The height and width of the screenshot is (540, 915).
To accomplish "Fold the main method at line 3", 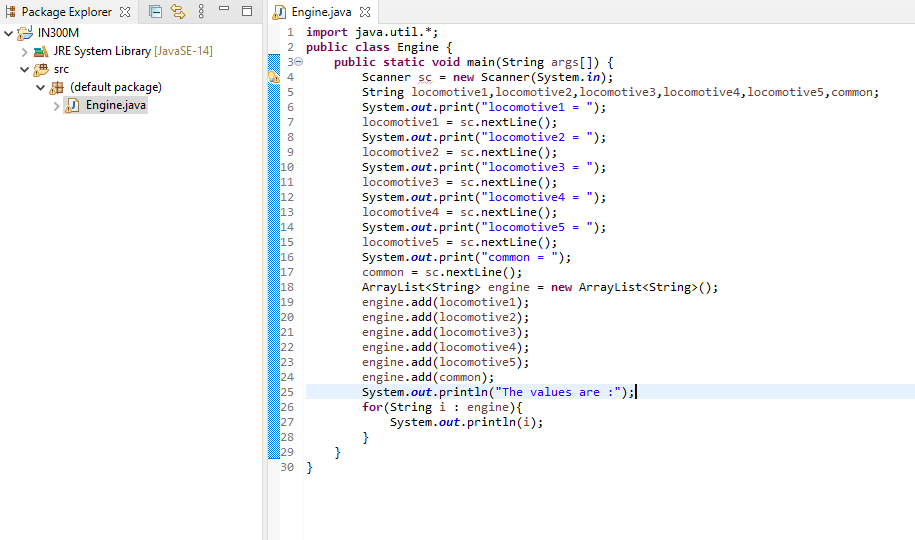I will pos(298,61).
